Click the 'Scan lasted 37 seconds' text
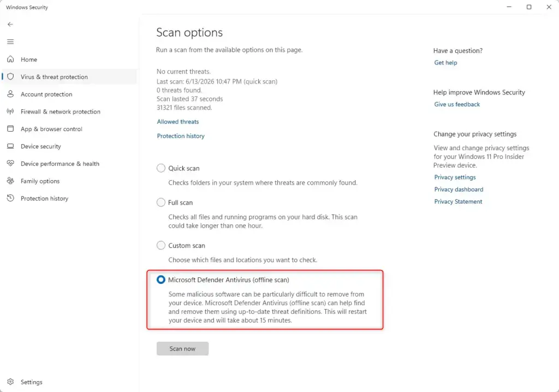 coord(189,99)
